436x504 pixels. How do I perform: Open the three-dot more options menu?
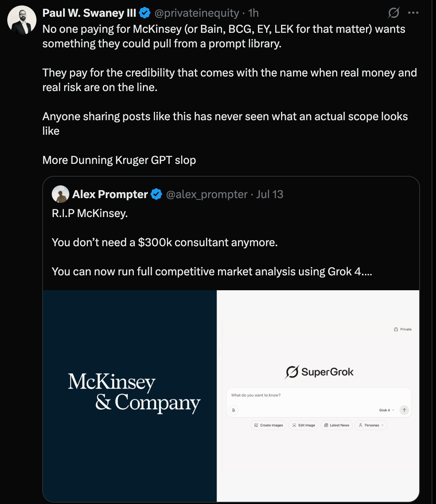413,13
